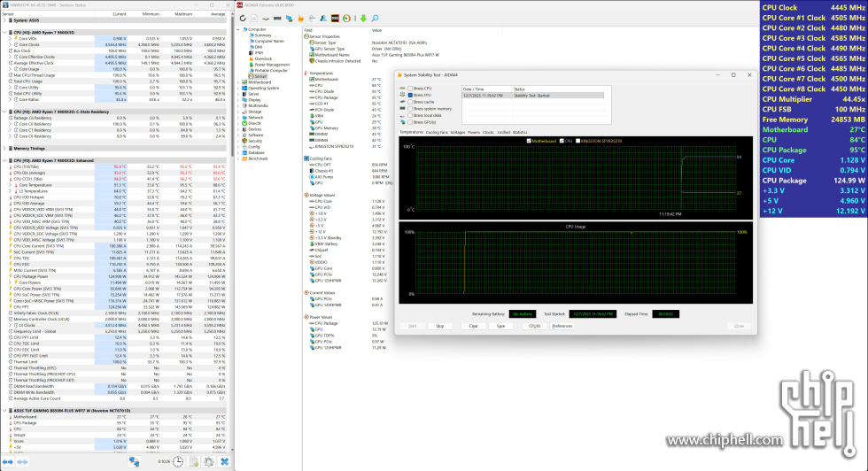Image resolution: width=868 pixels, height=471 pixels.
Task: Click the HWiNFO clock timer icon
Action: (x=180, y=461)
